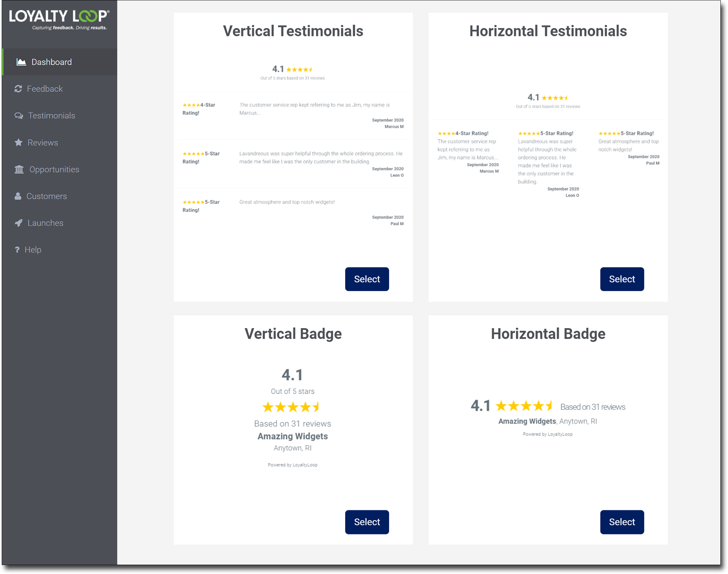This screenshot has width=728, height=574.
Task: Open the Testimonials page
Action: tap(60, 116)
